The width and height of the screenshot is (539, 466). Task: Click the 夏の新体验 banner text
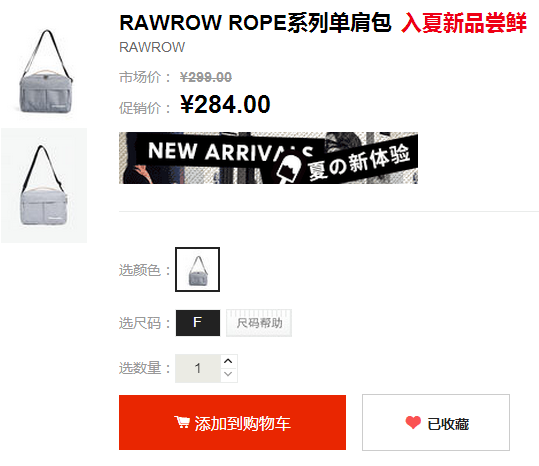(359, 162)
